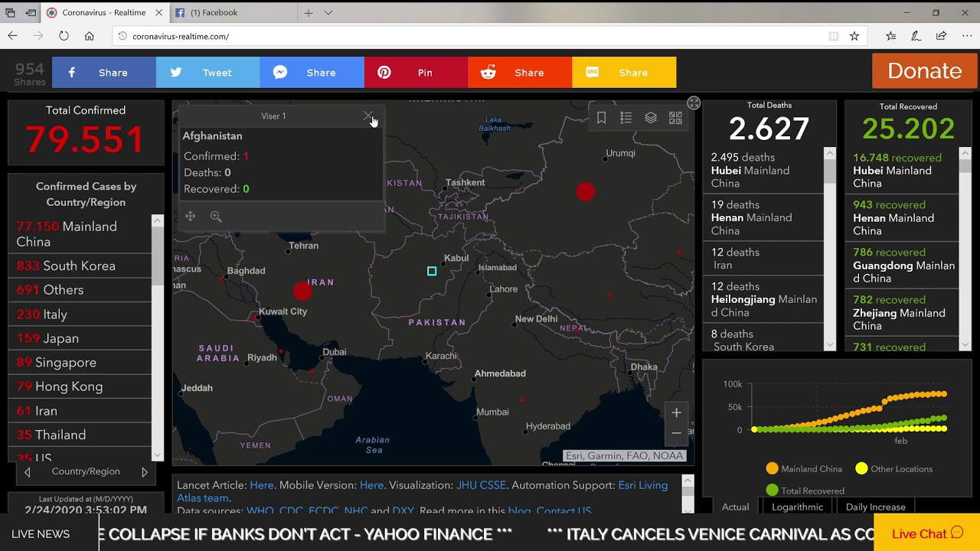Click the pan-to icon in popup
The image size is (980, 551).
tap(190, 217)
